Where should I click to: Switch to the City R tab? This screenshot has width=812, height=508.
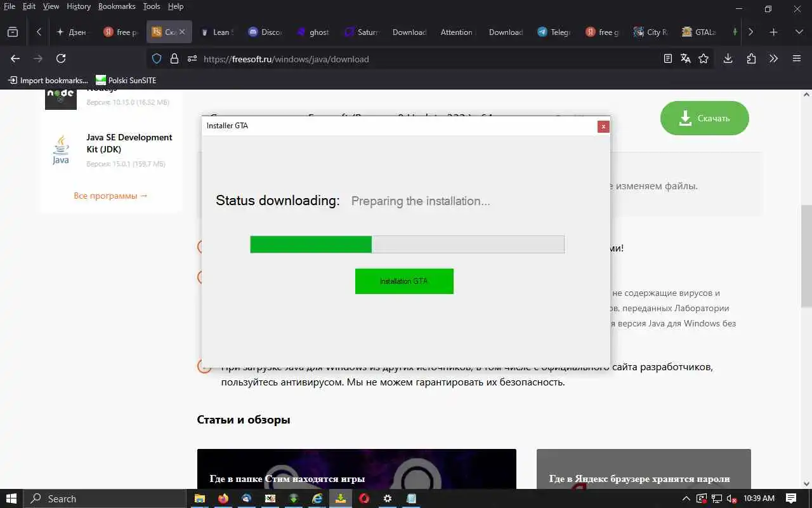[651, 32]
